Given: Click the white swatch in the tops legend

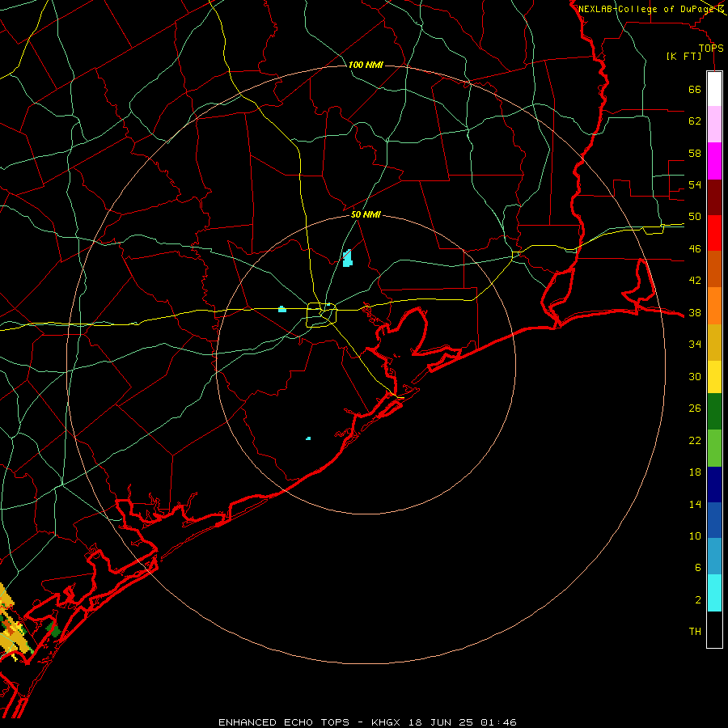Looking at the screenshot, I should tap(714, 89).
